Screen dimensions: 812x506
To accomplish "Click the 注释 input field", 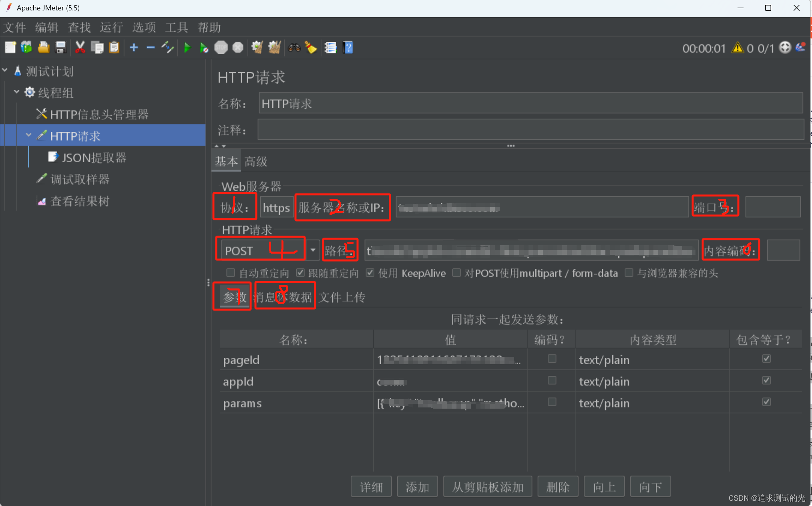I will 531,129.
